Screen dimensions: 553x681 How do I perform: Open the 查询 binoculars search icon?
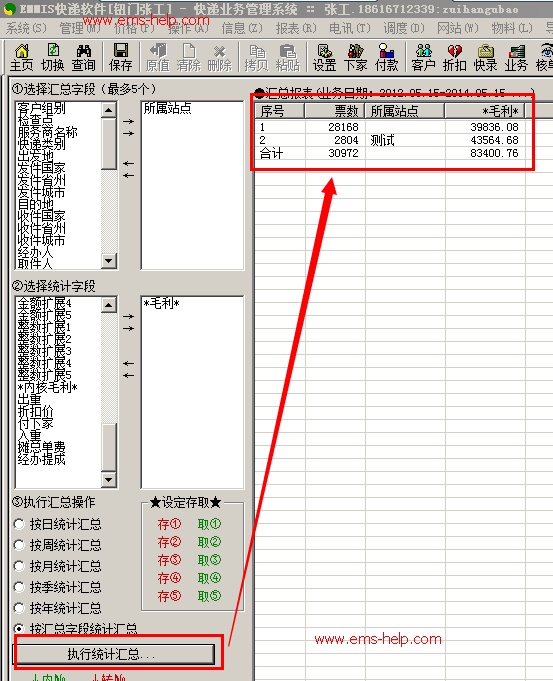[83, 57]
